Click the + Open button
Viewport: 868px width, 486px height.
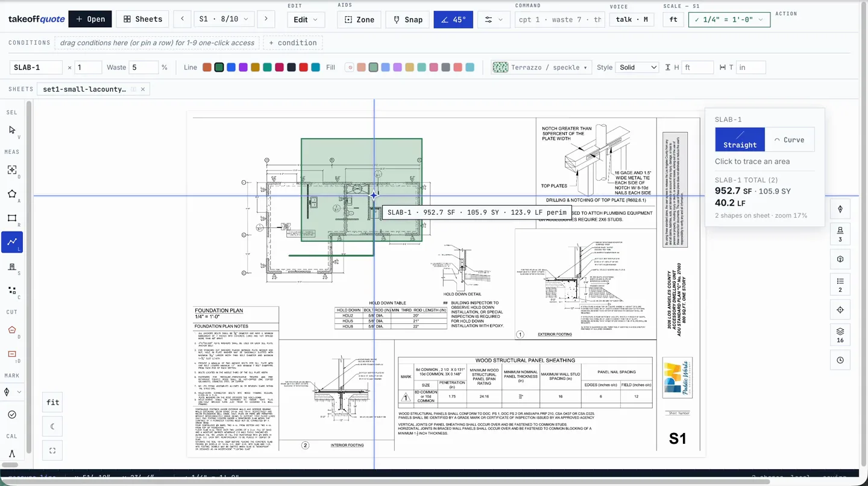click(x=90, y=19)
